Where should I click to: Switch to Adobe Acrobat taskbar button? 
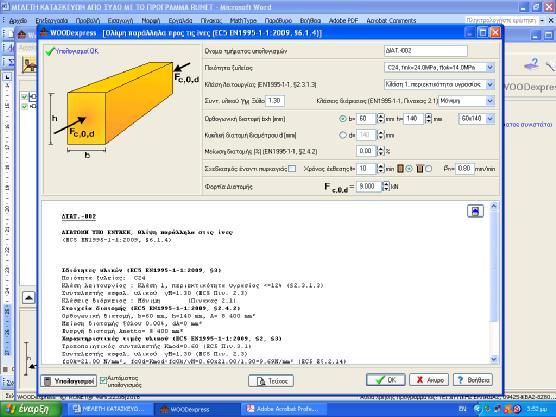point(283,409)
